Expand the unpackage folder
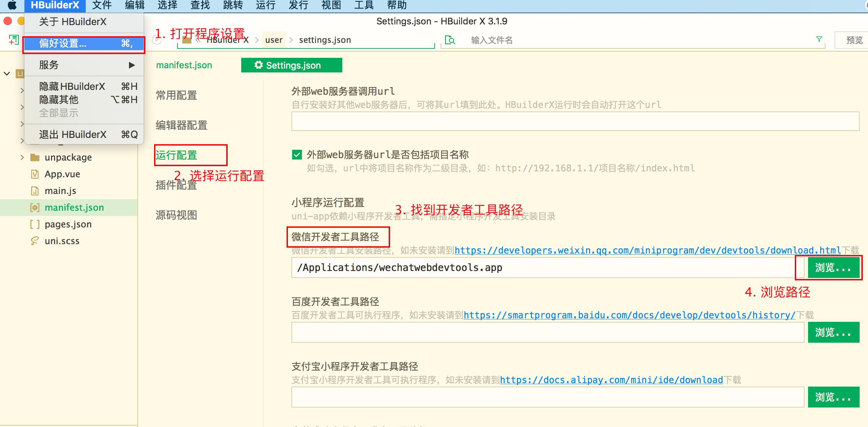 (22, 157)
